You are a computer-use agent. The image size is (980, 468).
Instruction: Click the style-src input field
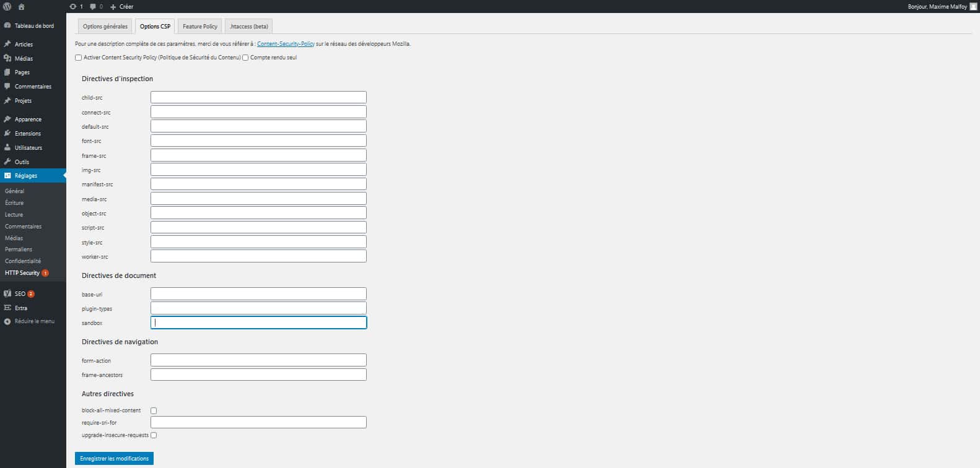(x=258, y=242)
